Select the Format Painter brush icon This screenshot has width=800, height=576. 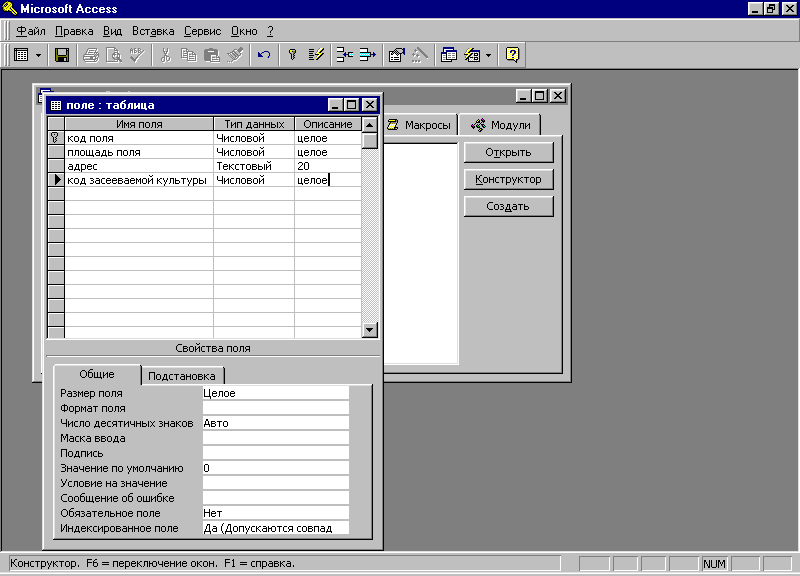tap(235, 55)
